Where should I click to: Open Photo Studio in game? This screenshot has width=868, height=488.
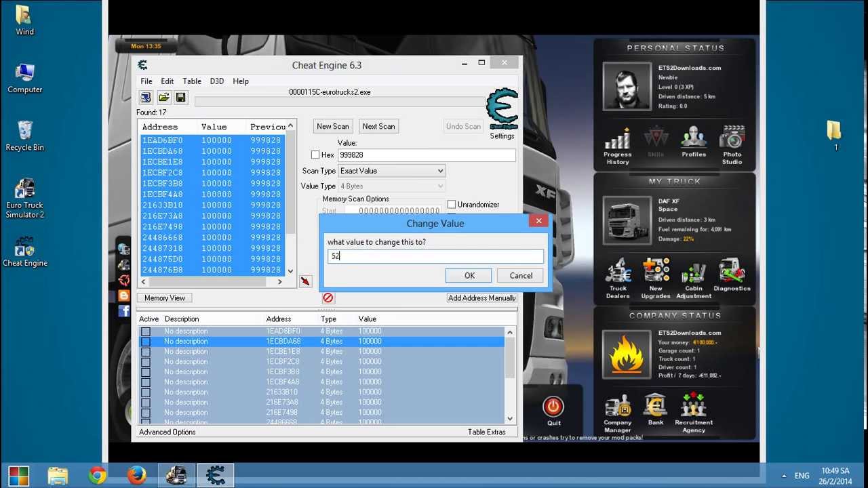(732, 146)
